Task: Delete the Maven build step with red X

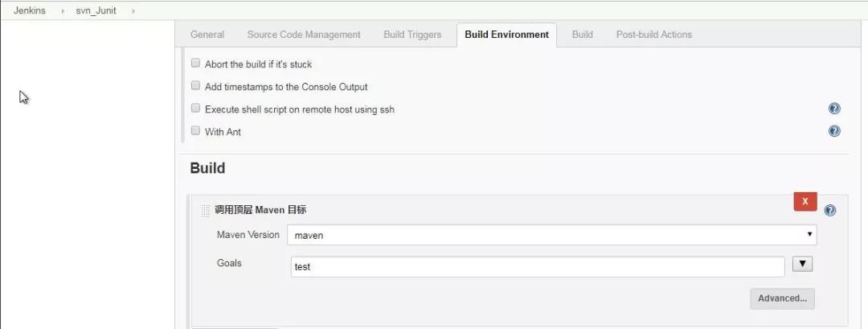Action: coord(805,202)
